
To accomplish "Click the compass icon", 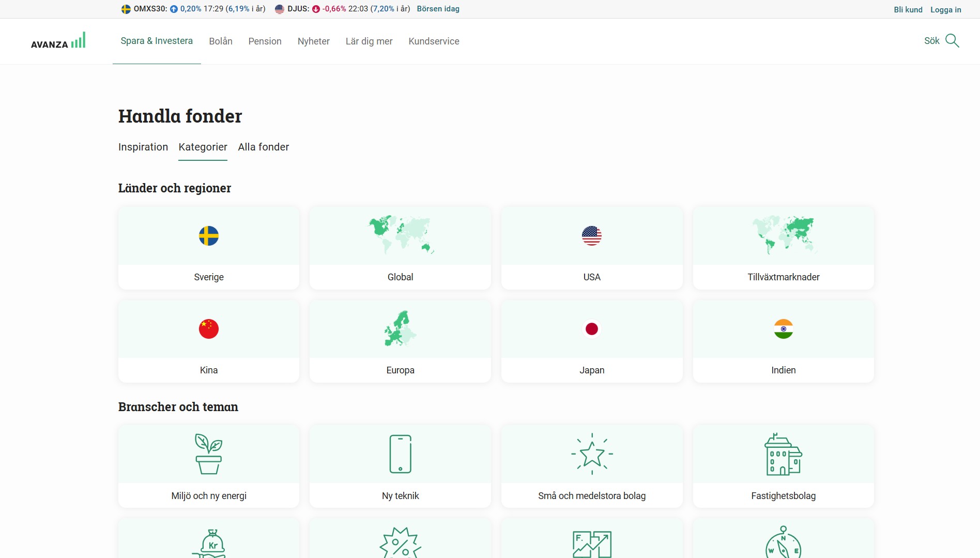I will (784, 542).
